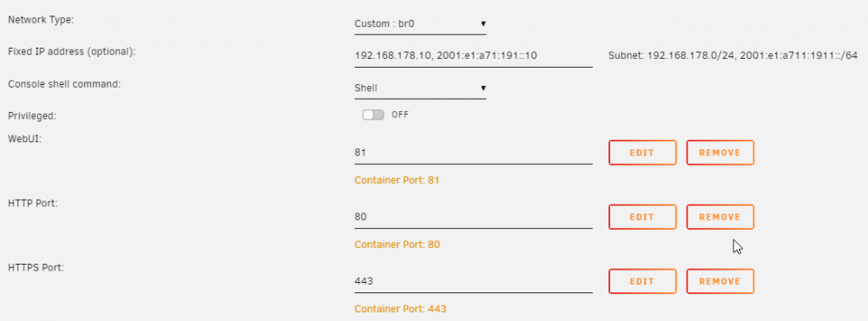Click into the HTTPS Port field showing 443

pos(473,280)
